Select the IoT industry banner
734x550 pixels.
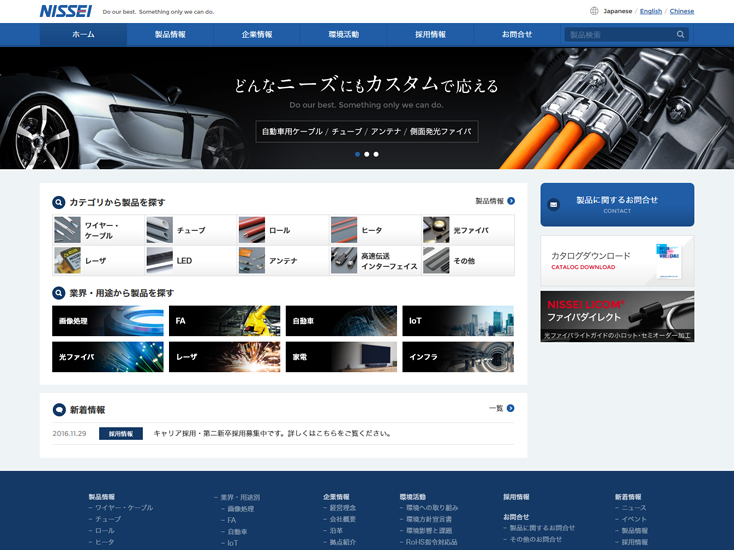click(x=458, y=321)
